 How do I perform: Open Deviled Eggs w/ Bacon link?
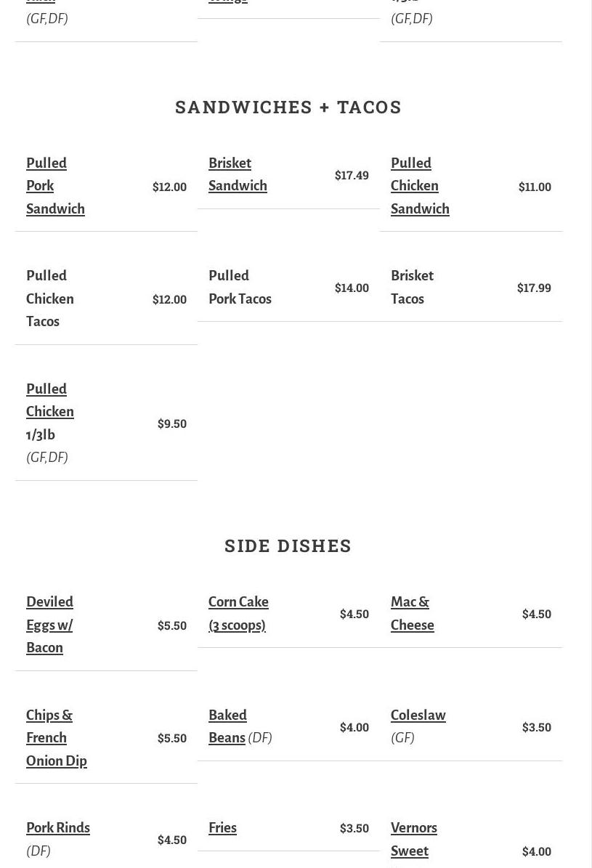point(50,625)
